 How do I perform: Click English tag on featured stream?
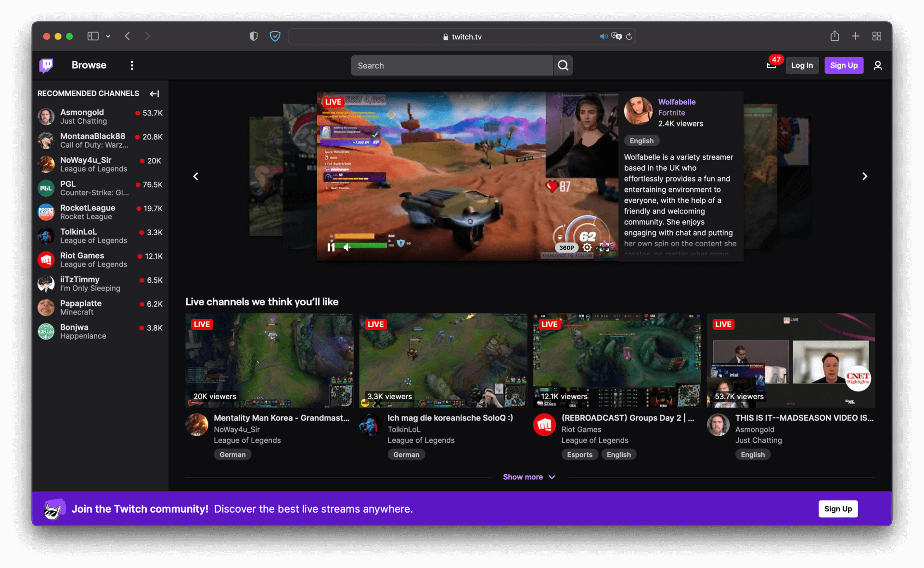(x=642, y=141)
